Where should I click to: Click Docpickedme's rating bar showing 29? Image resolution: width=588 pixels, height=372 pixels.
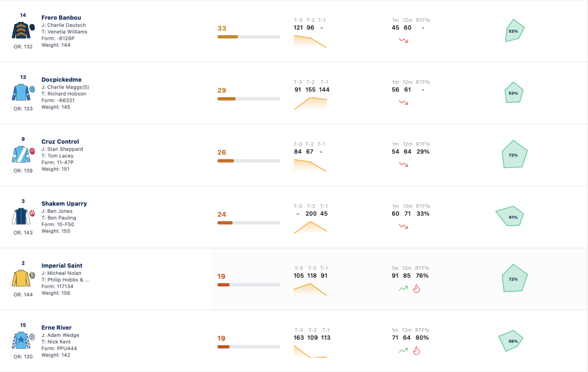coord(249,99)
